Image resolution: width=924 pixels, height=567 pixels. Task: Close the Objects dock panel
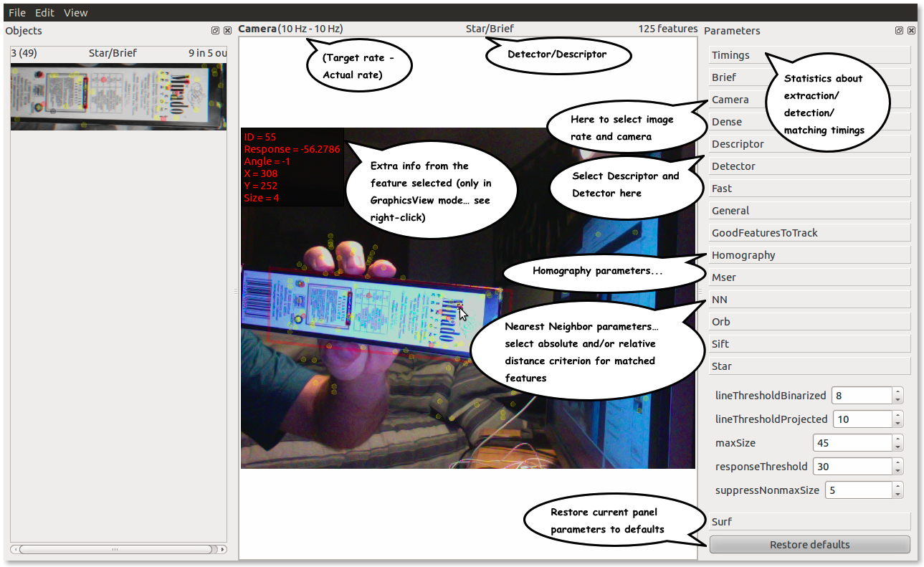coord(227,31)
